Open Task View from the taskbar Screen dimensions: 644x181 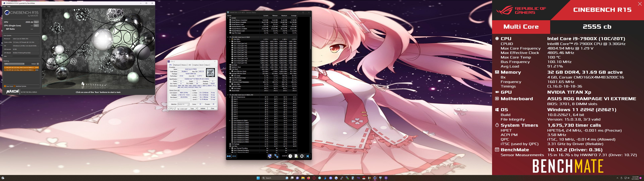pyautogui.click(x=292, y=178)
